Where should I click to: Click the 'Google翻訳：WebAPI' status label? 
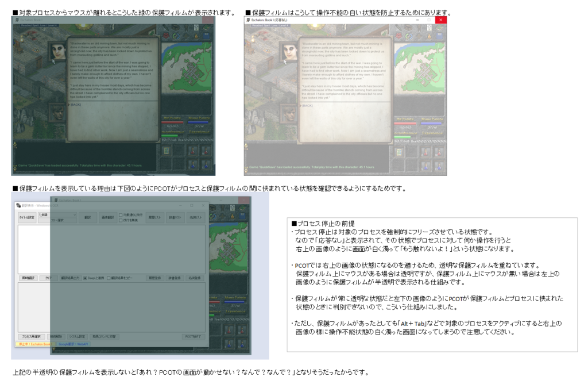click(73, 344)
